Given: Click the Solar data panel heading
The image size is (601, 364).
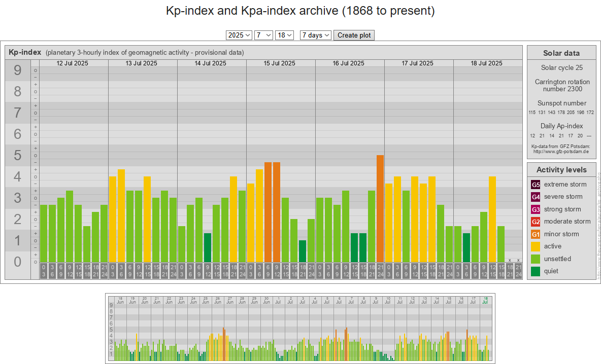Looking at the screenshot, I should point(561,53).
